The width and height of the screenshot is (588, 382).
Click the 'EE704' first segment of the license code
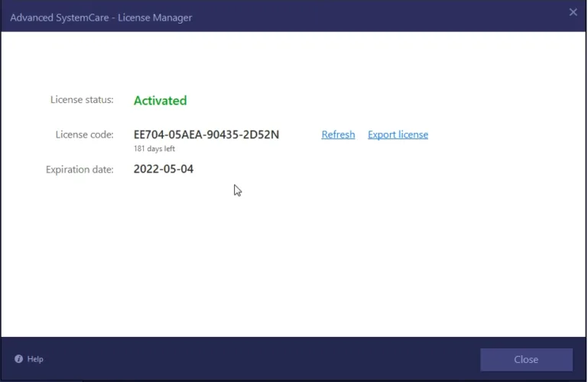[149, 134]
